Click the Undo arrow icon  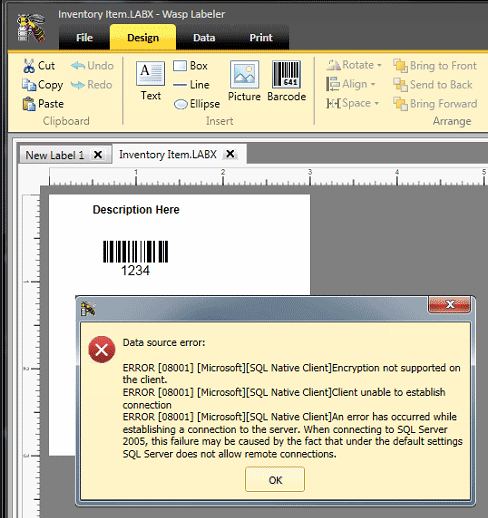(x=78, y=66)
